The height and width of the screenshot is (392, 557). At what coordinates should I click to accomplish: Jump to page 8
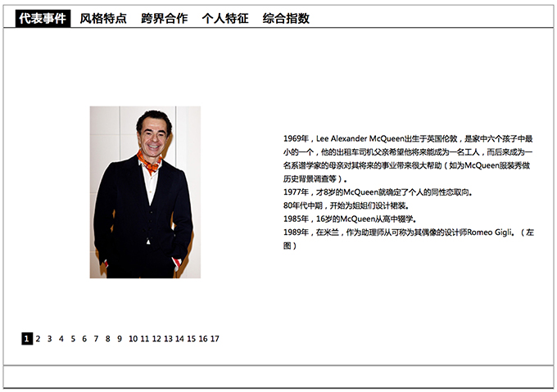point(107,339)
